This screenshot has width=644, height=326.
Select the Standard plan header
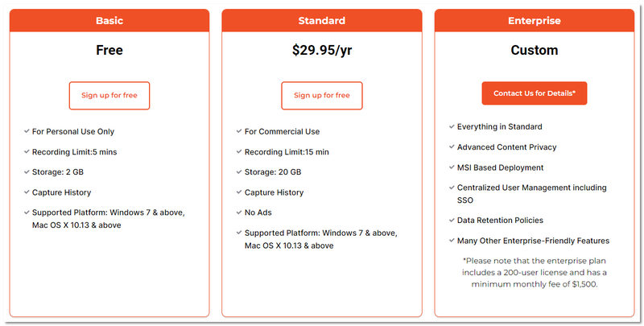321,20
